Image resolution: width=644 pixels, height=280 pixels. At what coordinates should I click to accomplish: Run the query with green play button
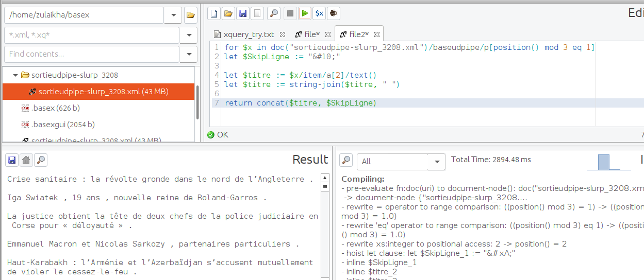pos(305,13)
